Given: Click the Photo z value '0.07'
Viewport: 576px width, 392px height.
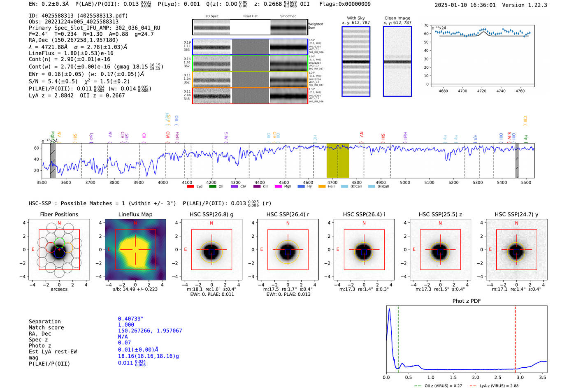Looking at the screenshot, I should [124, 343].
